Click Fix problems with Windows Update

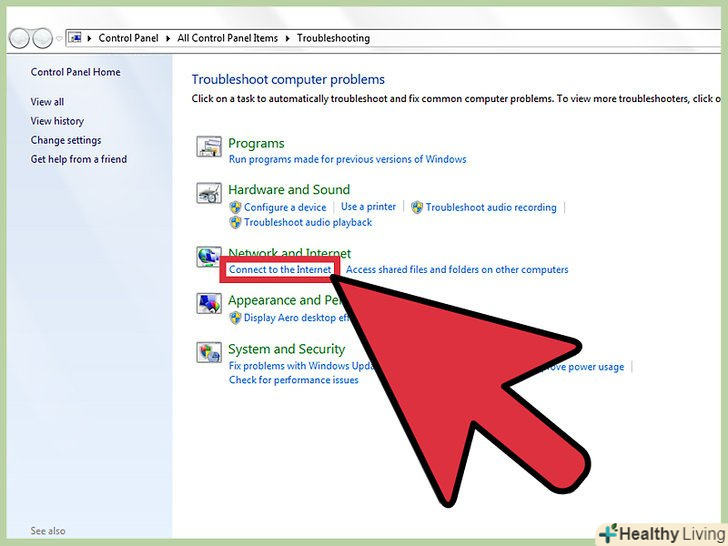(x=301, y=366)
